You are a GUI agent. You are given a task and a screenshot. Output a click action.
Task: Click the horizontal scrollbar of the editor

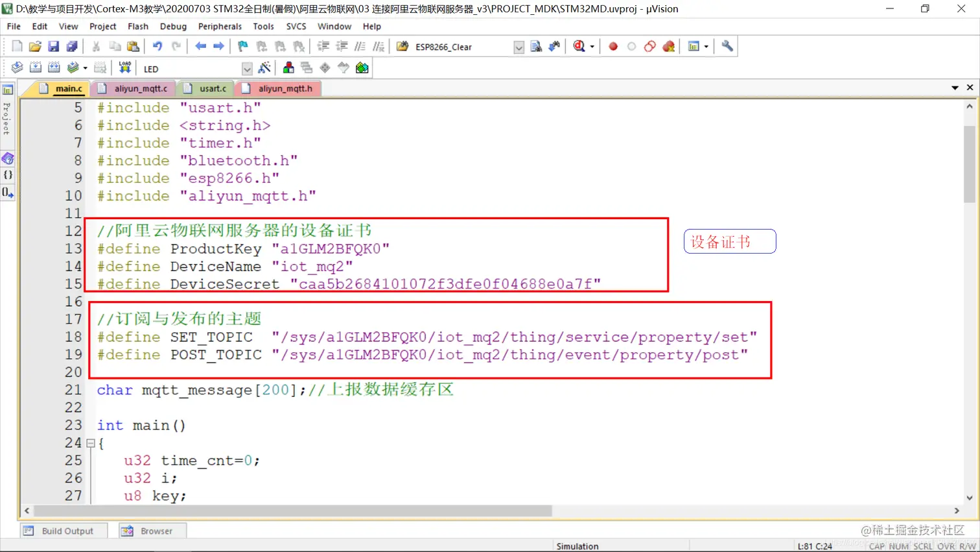pos(293,510)
